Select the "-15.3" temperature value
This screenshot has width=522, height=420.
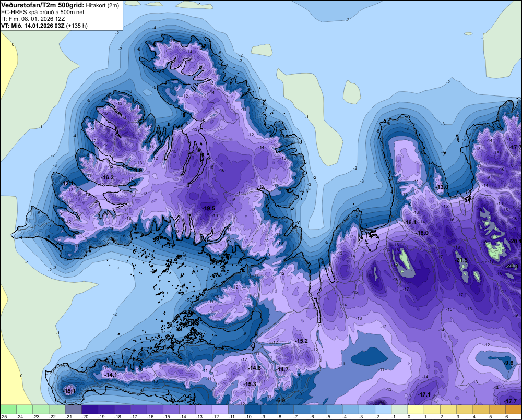tap(250, 385)
